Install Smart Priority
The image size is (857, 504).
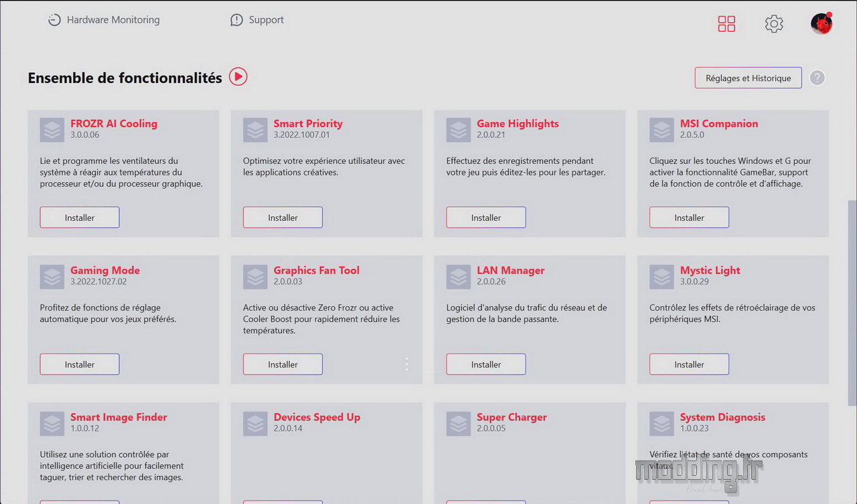click(x=283, y=218)
